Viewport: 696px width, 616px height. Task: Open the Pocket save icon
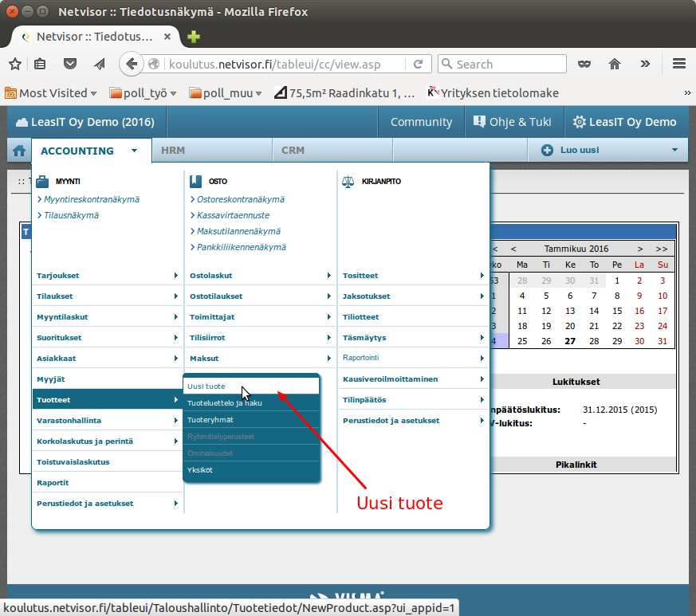point(70,64)
